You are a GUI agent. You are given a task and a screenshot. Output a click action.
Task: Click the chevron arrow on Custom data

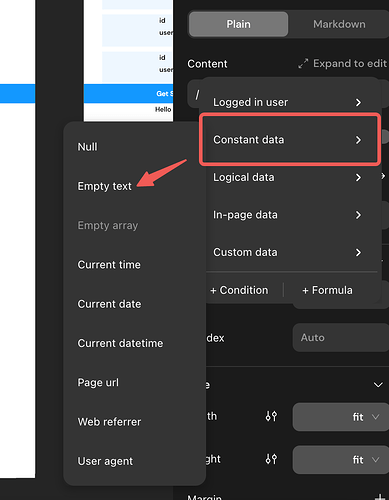[x=358, y=252]
